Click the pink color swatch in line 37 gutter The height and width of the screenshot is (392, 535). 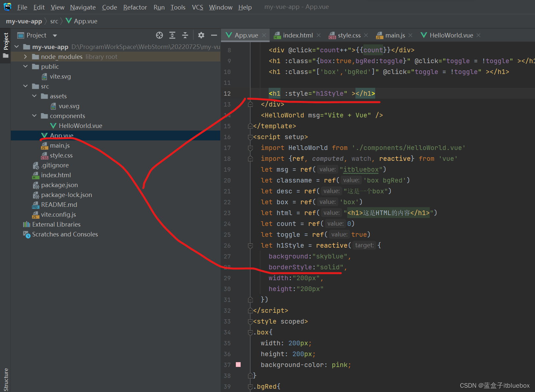click(x=238, y=364)
